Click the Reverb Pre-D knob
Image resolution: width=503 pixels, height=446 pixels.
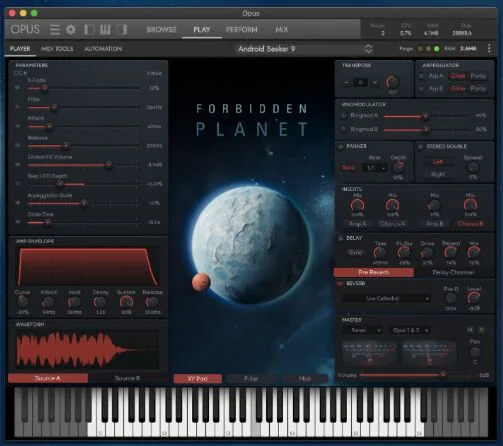coord(451,298)
